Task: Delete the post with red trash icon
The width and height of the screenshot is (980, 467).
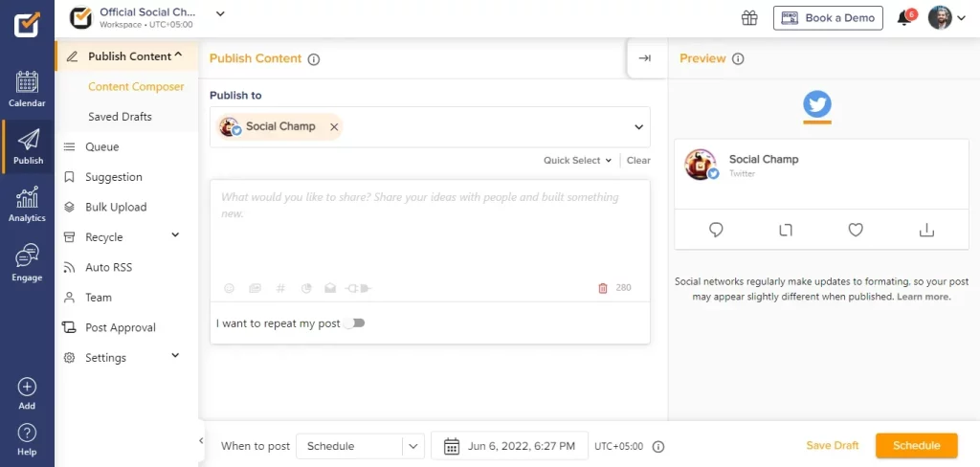Action: click(603, 288)
